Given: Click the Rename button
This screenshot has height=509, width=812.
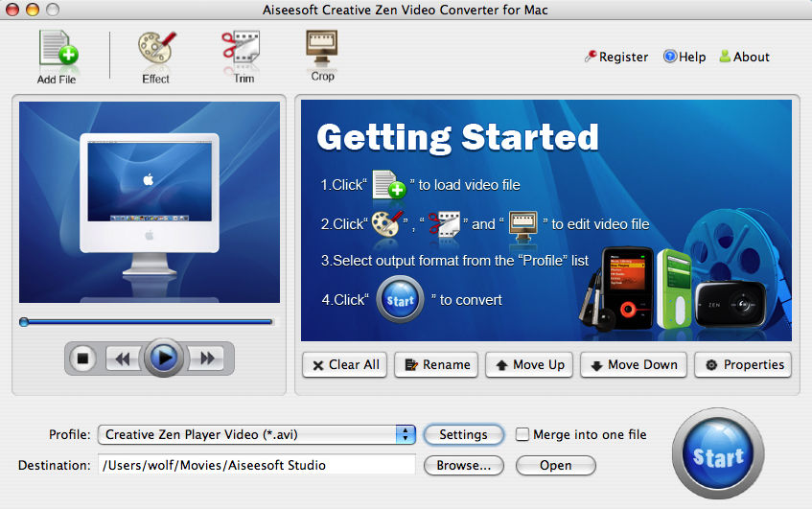Looking at the screenshot, I should 436,365.
